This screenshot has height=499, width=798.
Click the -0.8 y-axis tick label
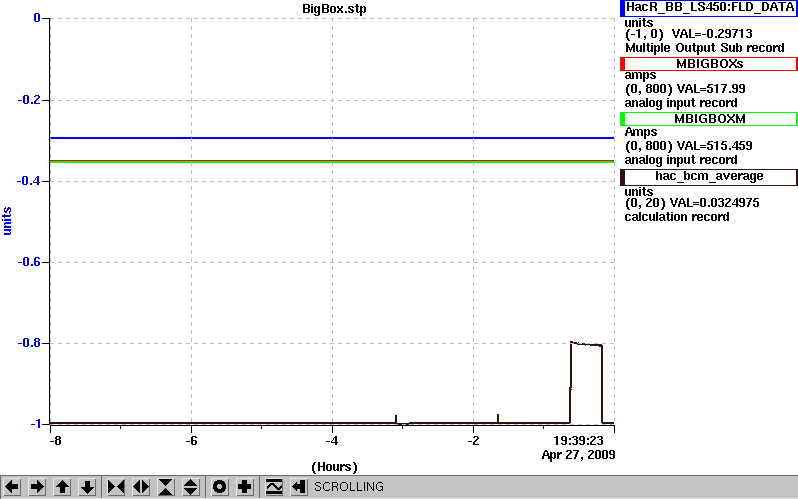(28, 343)
